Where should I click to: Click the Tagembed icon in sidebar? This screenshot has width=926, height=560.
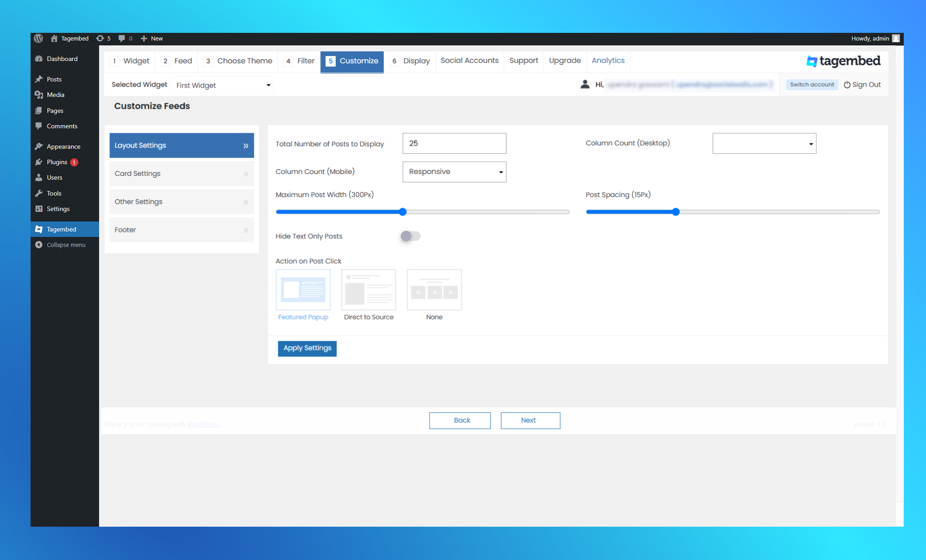[x=39, y=229]
